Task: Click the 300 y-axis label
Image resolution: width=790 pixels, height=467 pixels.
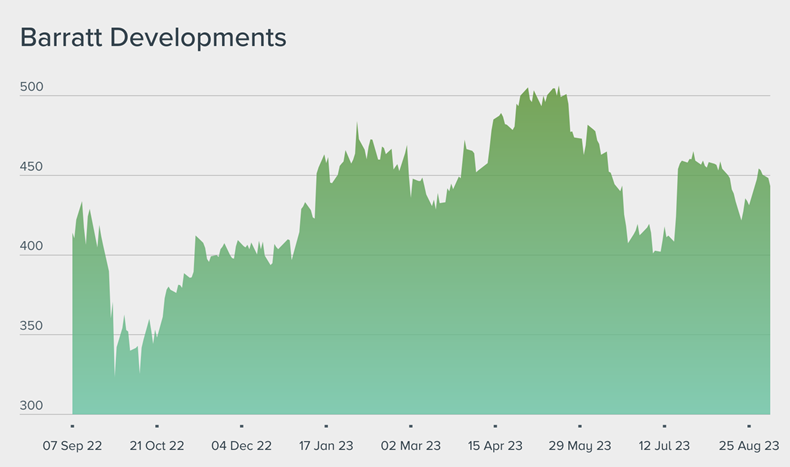Action: point(32,406)
